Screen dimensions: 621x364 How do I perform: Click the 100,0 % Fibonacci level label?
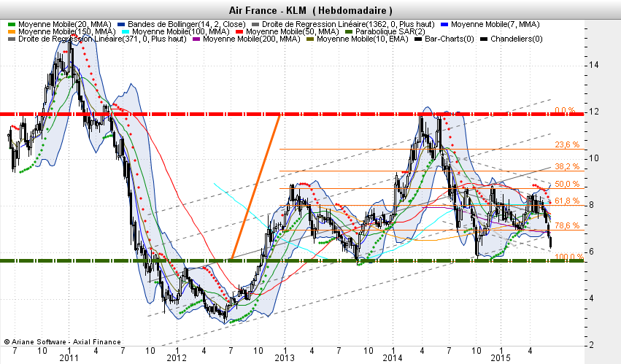click(568, 257)
